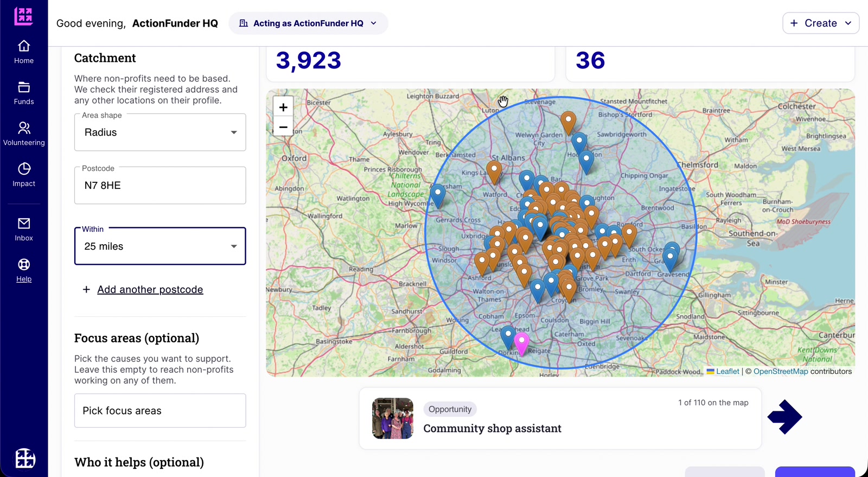Click the orange pin near Kings Langley
Viewport: 868px width, 477px height.
494,172
